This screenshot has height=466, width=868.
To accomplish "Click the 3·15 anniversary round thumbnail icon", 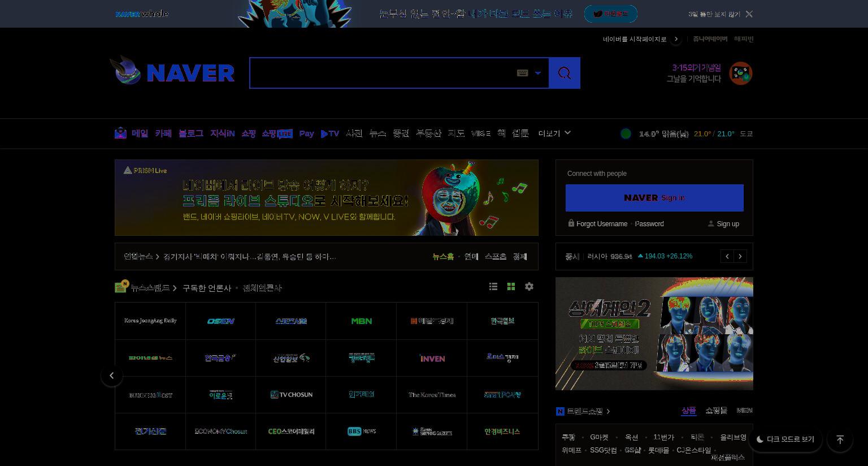I will pos(741,74).
